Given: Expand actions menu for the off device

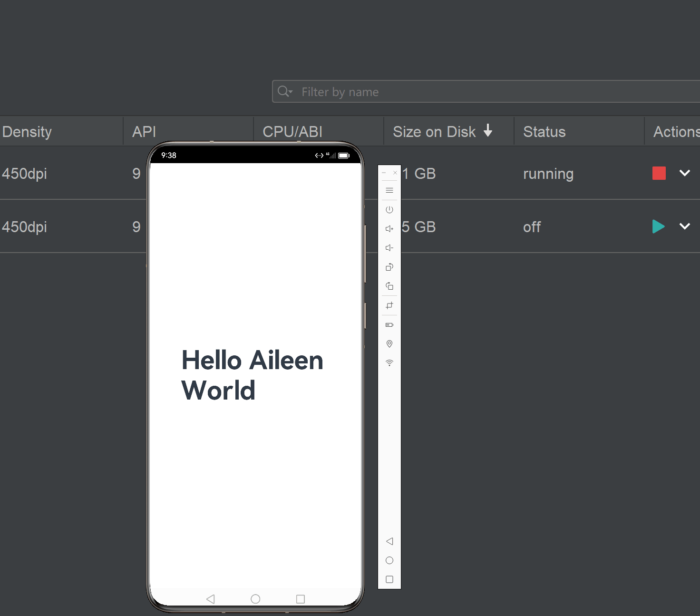Looking at the screenshot, I should click(685, 226).
